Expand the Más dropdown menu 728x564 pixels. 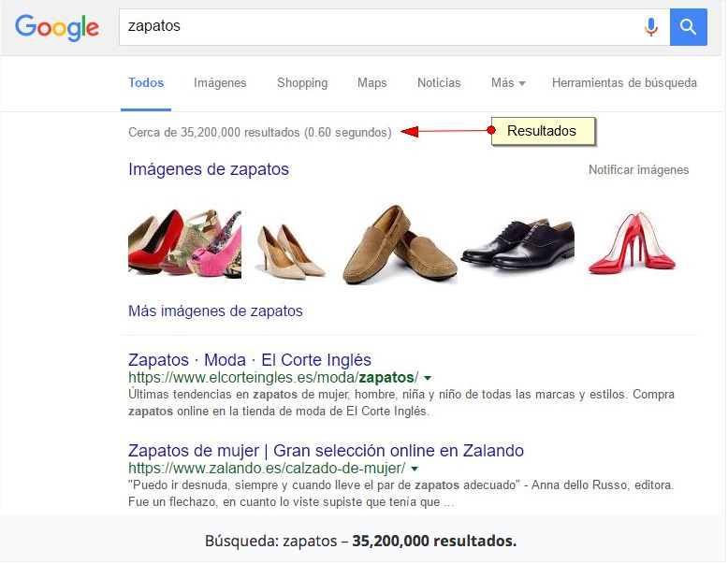click(x=508, y=83)
